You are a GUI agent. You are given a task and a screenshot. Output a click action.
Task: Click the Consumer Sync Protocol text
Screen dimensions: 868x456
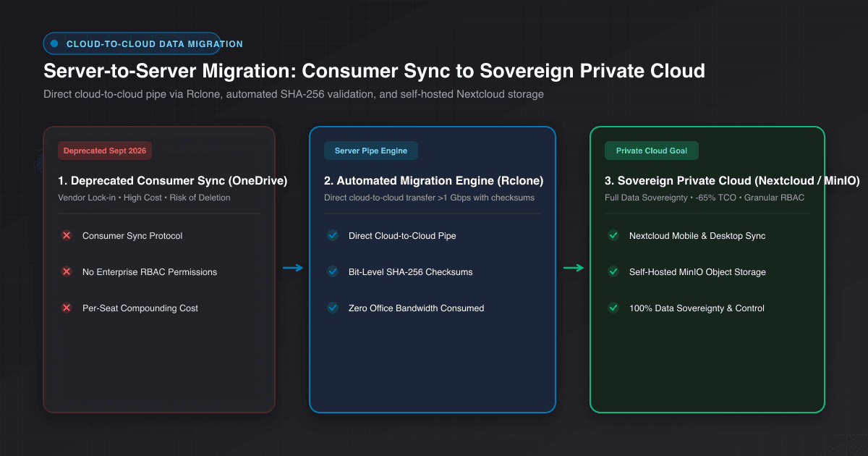[x=132, y=236]
